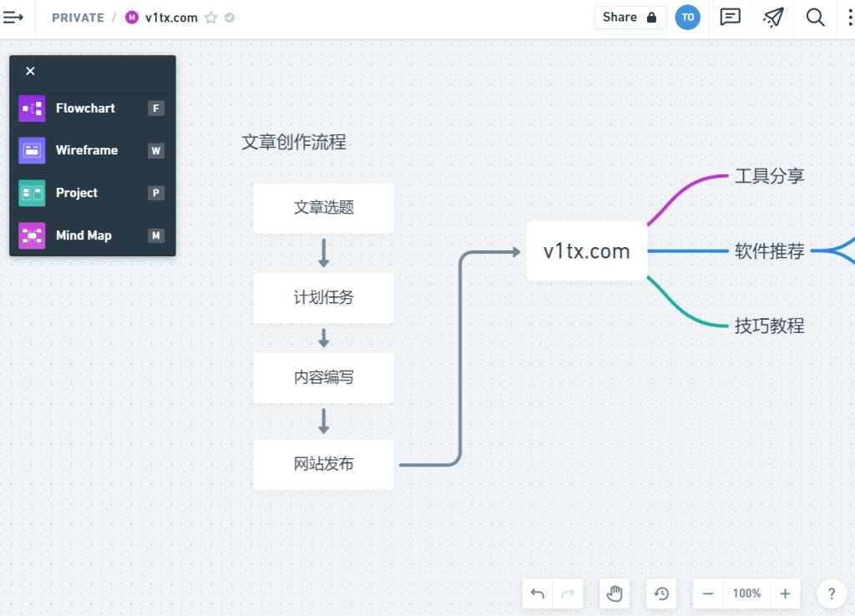Select the v1tx.com mind map root node
Image resolution: width=855 pixels, height=616 pixels.
pyautogui.click(x=587, y=251)
